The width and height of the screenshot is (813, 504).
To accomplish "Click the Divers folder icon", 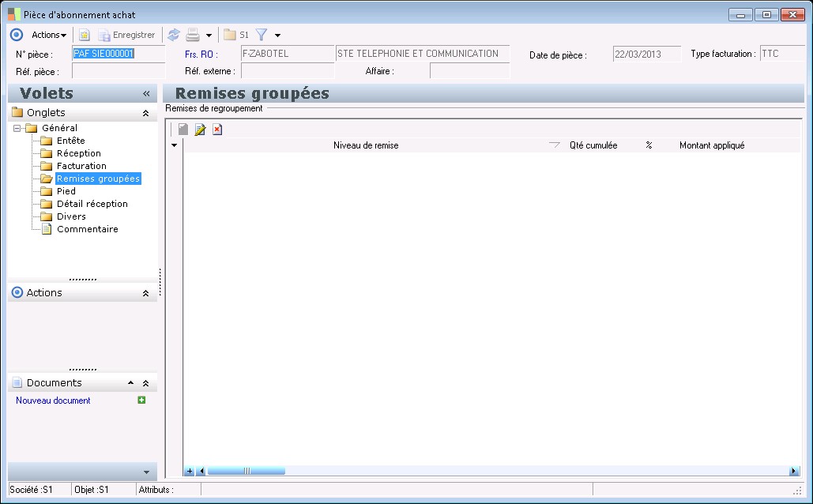I will tap(47, 216).
